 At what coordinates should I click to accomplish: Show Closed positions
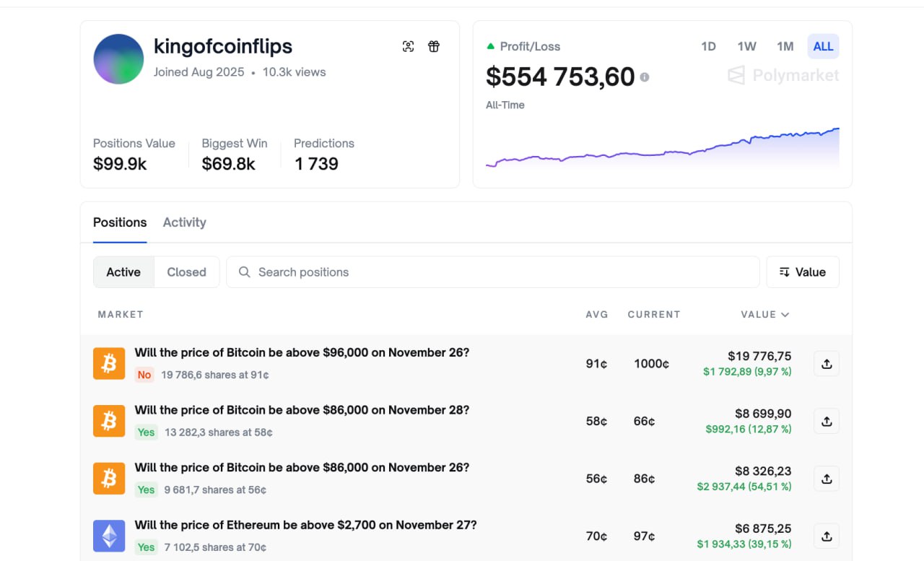coord(187,272)
